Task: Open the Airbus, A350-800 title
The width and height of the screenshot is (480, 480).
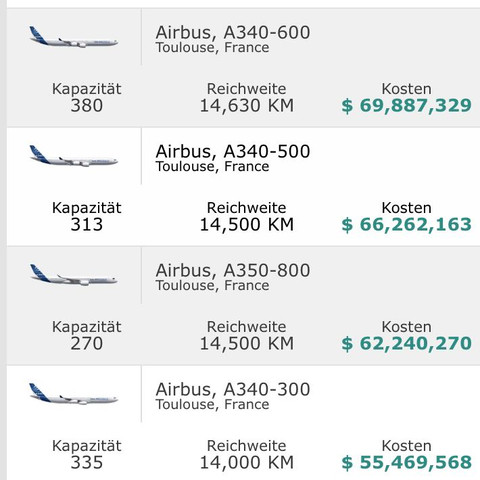Action: click(x=233, y=271)
